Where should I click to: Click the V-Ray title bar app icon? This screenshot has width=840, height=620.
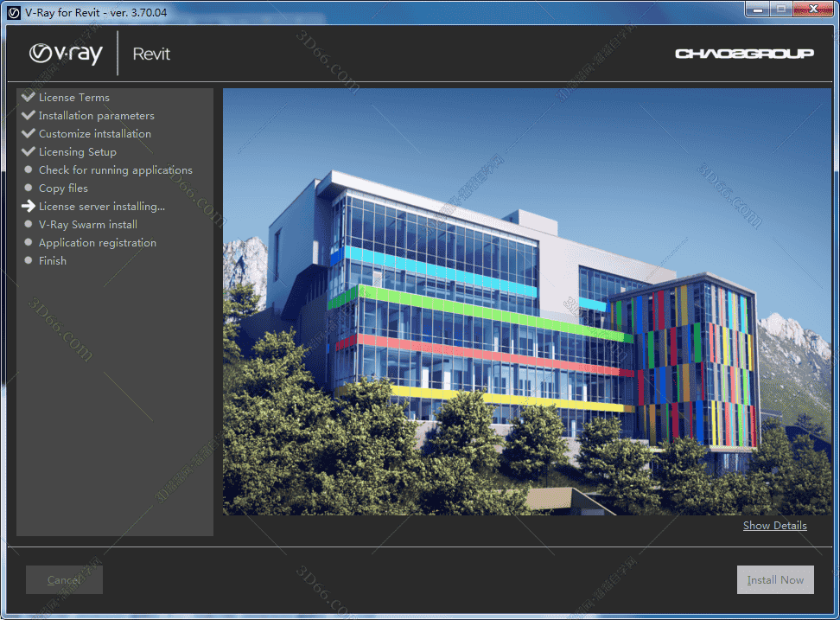[13, 12]
